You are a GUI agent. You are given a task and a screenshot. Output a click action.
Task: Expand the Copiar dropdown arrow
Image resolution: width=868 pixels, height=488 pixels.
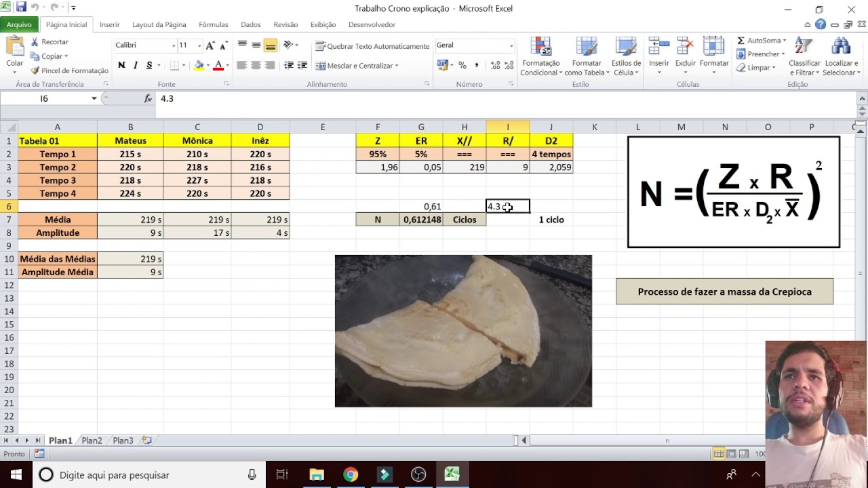click(66, 56)
